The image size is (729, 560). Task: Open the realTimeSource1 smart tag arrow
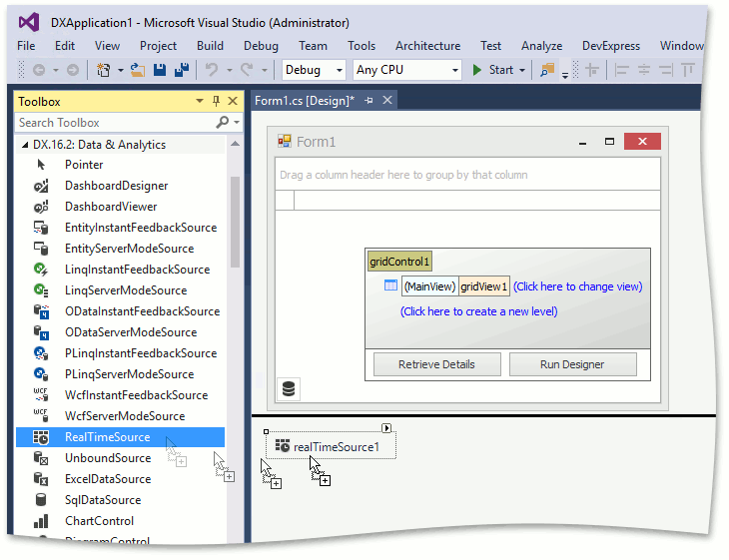click(x=386, y=428)
